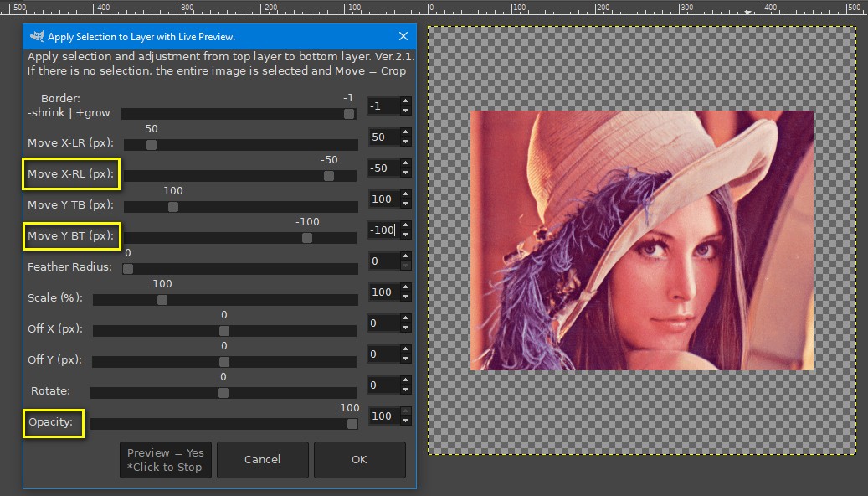Decrease Opacity with down arrow

[406, 421]
